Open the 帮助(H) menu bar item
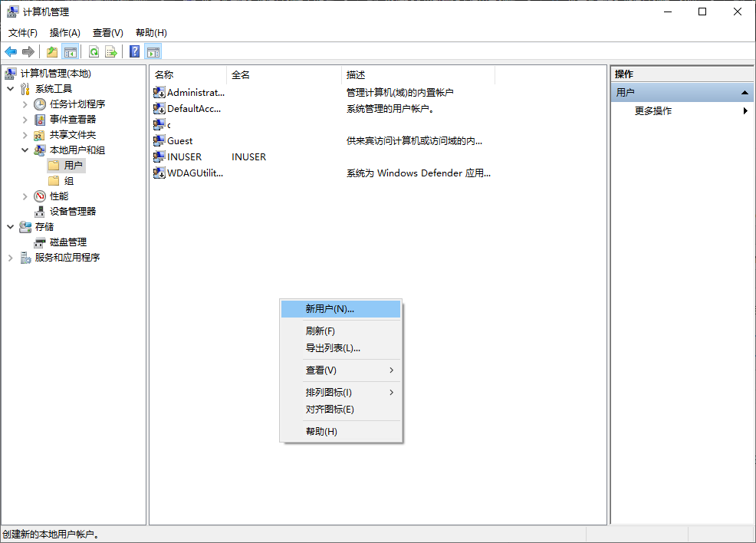 [x=151, y=33]
